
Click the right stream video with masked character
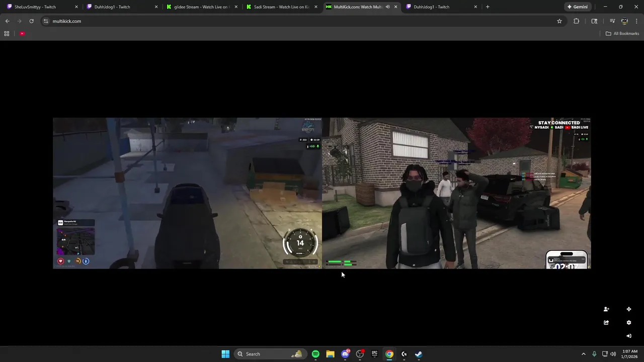(456, 193)
